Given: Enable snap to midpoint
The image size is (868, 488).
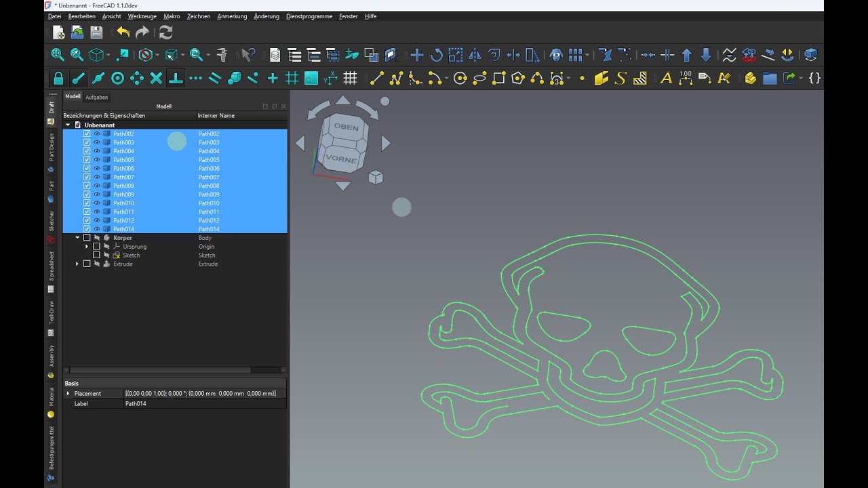Looking at the screenshot, I should (98, 78).
